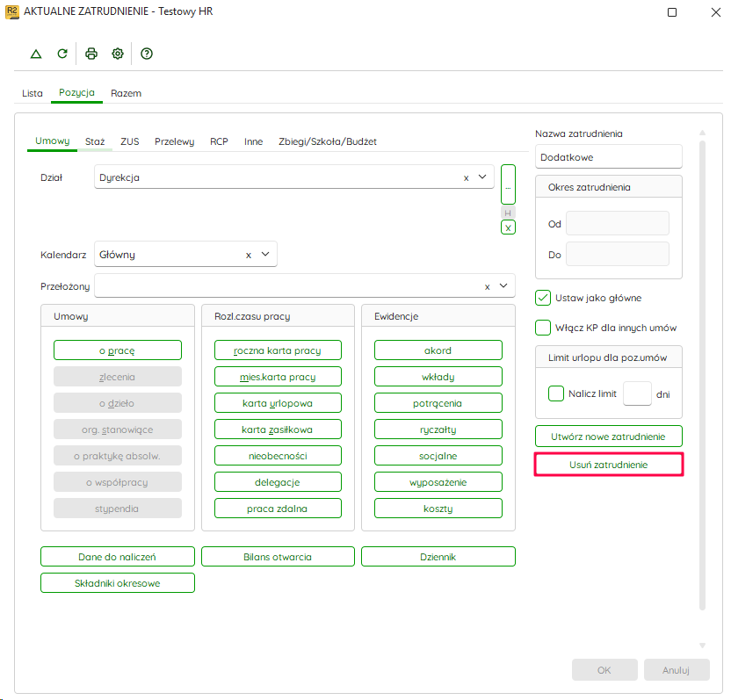Open settings via the gear icon

pyautogui.click(x=118, y=54)
